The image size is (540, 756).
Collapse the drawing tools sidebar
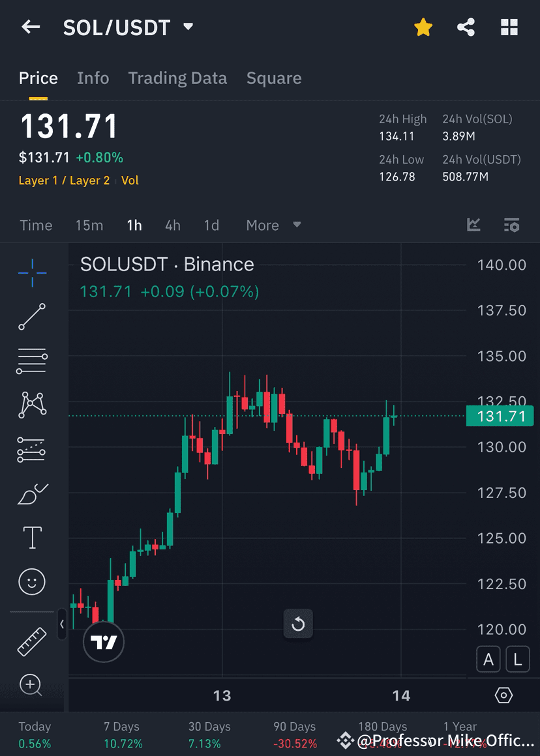point(62,625)
